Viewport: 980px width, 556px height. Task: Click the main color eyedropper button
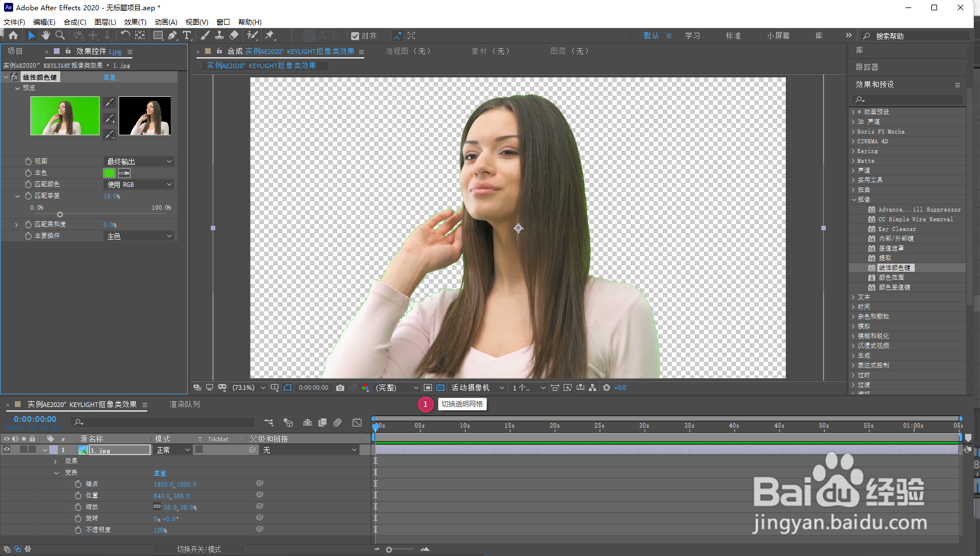[x=124, y=173]
